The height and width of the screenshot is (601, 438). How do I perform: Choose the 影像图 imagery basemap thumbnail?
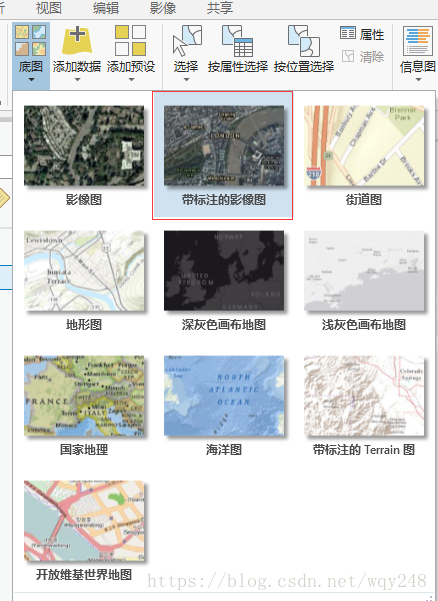[84, 146]
